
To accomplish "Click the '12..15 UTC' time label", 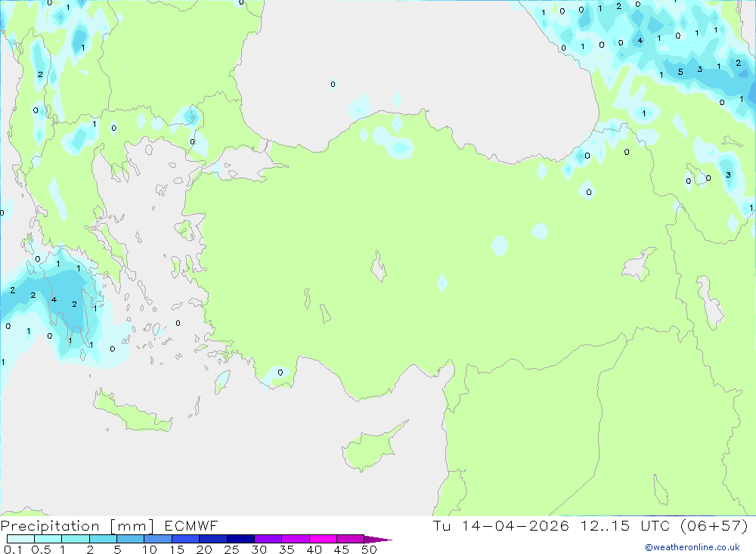I will click(625, 525).
